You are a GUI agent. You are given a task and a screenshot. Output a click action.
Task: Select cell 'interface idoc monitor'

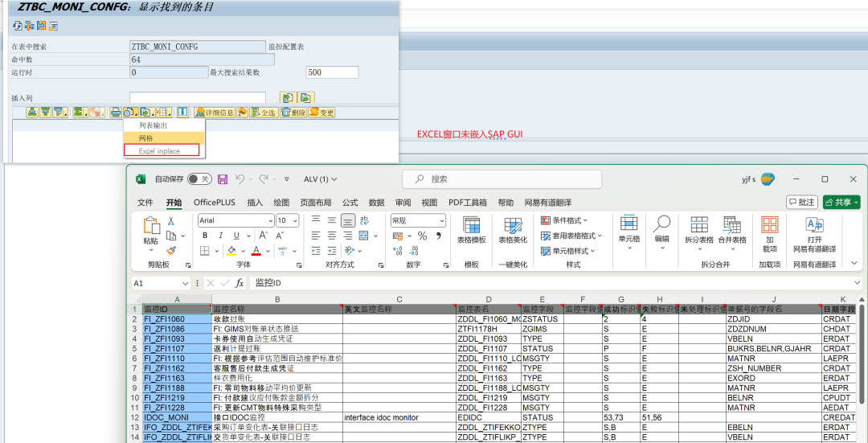pyautogui.click(x=399, y=417)
